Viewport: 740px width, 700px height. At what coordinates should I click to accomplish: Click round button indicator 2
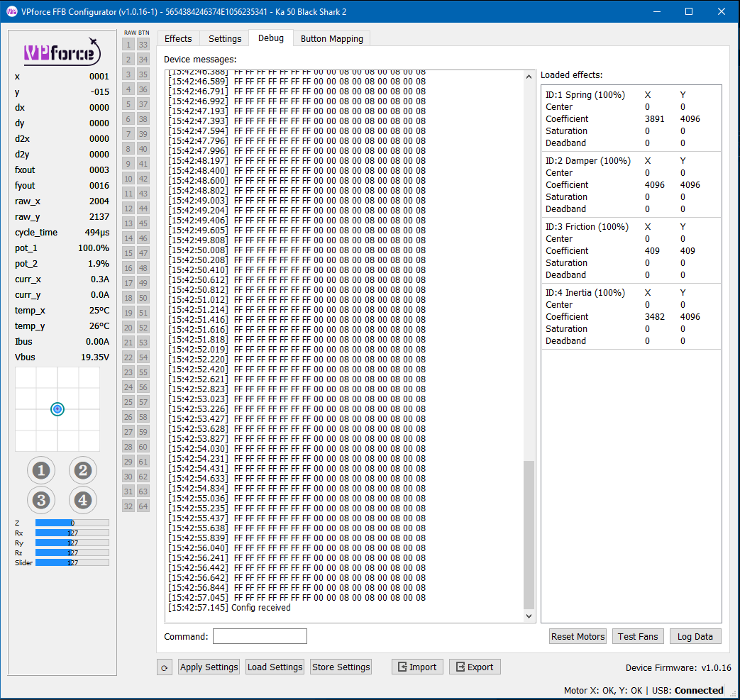[x=83, y=470]
